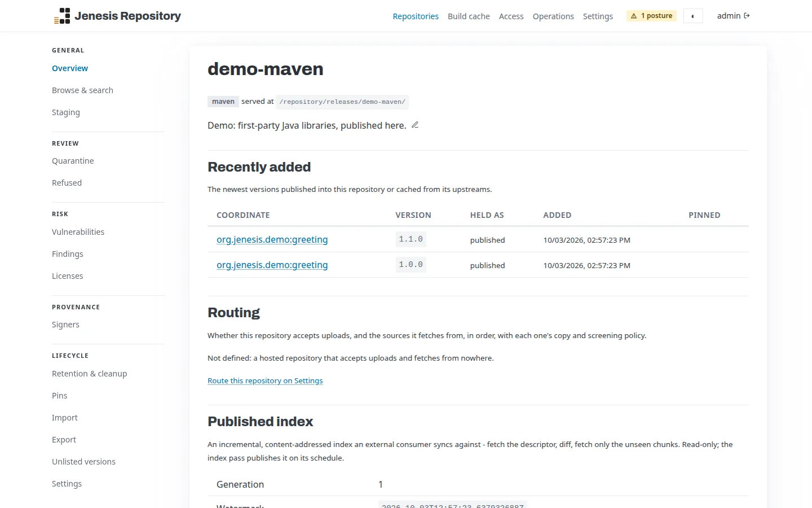Screen dimensions: 812x508
Task: Open the Licenses sidebar page
Action: (x=68, y=276)
